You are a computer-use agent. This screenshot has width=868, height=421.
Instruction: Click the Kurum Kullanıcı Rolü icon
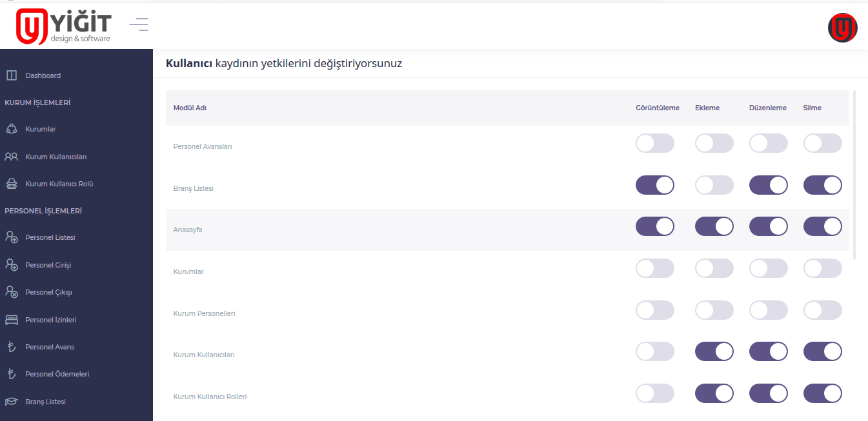(x=11, y=184)
